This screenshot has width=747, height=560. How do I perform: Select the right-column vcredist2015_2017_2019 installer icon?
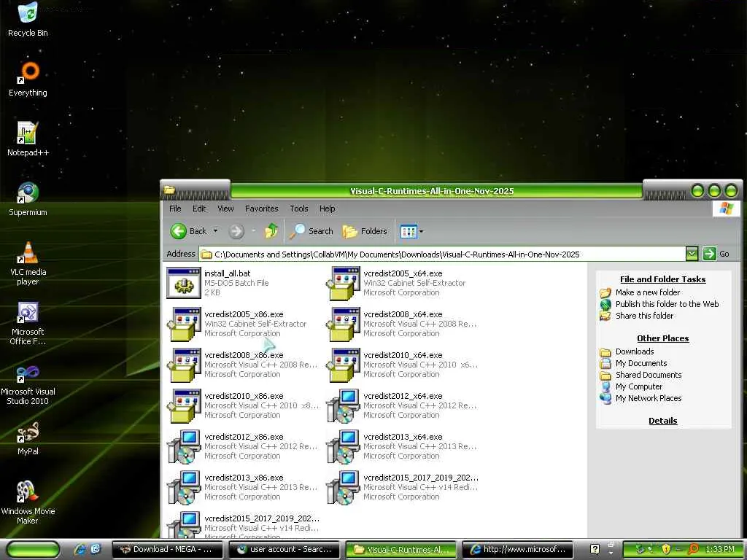(x=343, y=488)
